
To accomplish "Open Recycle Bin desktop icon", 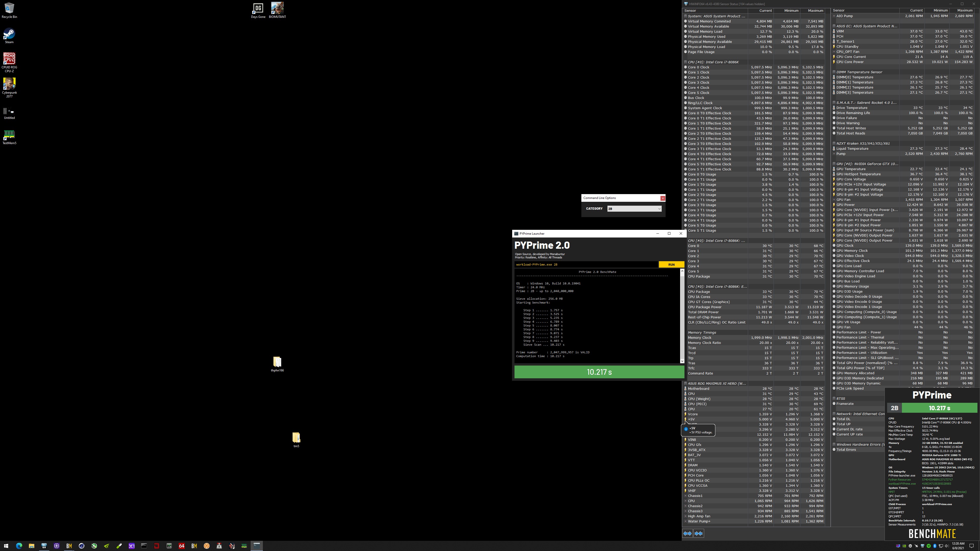I will click(x=9, y=10).
